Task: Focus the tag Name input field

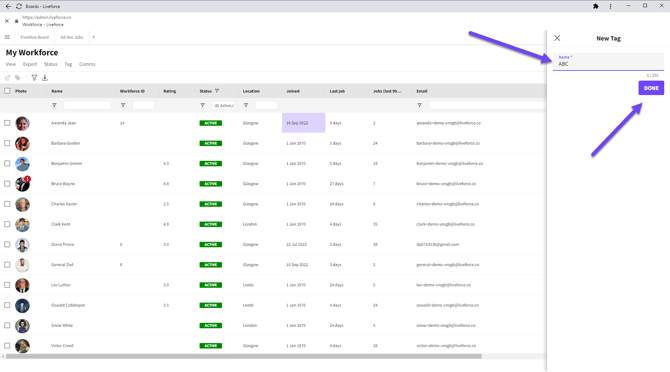Action: 608,62
